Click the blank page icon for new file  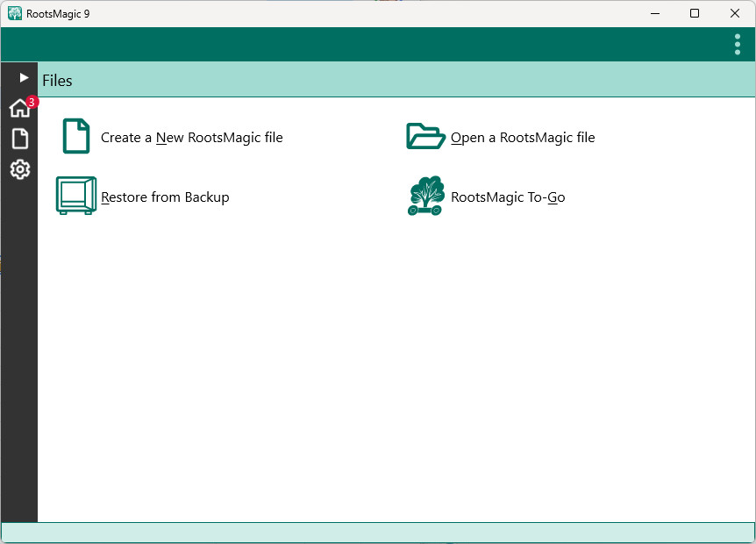coord(76,137)
